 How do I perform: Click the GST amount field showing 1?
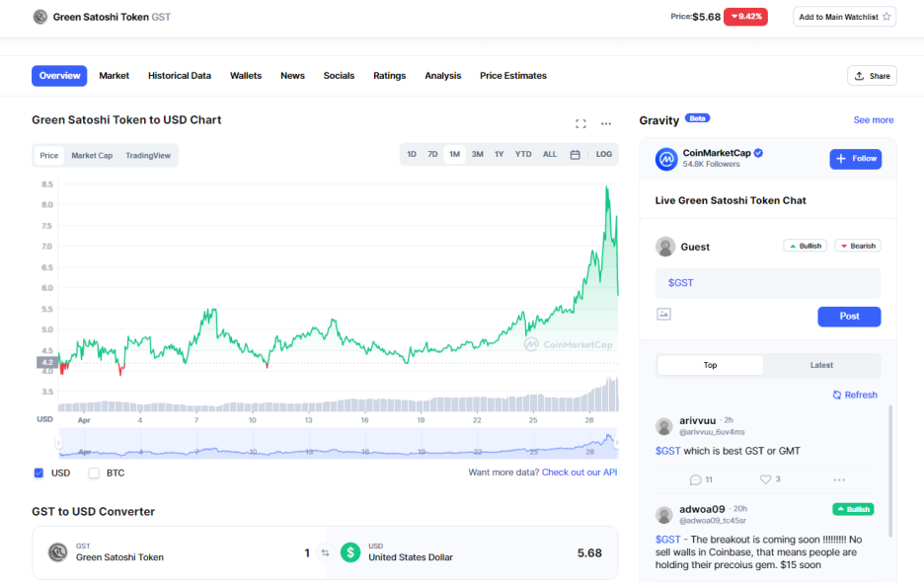[x=307, y=553]
